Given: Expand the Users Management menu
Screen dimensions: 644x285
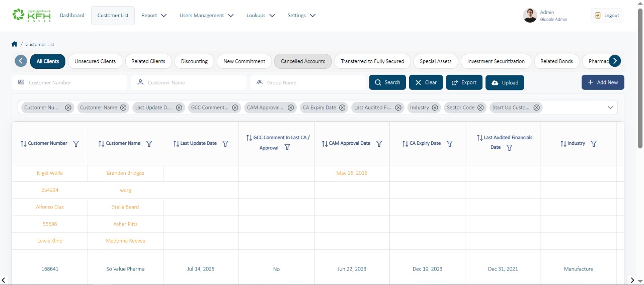Looking at the screenshot, I should pyautogui.click(x=206, y=16).
